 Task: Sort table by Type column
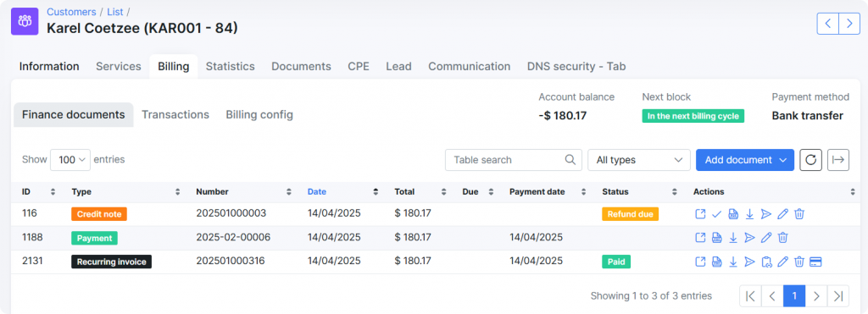tap(125, 192)
